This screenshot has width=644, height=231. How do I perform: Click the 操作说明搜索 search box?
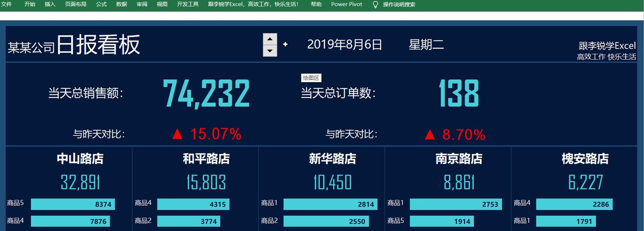(x=399, y=5)
